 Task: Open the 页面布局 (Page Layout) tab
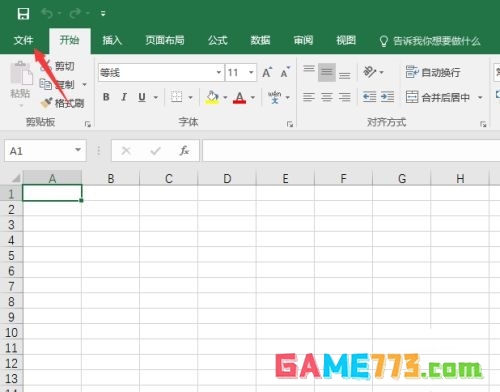click(x=165, y=41)
